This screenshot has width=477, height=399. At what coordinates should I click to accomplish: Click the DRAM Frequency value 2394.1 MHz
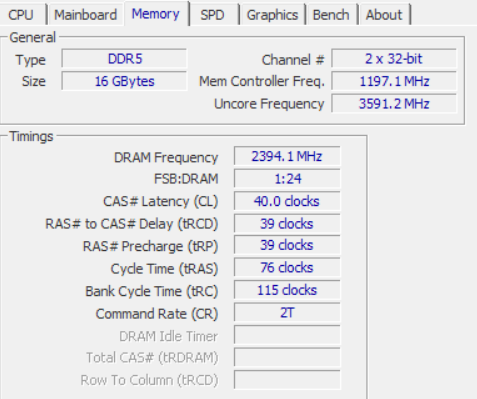287,156
